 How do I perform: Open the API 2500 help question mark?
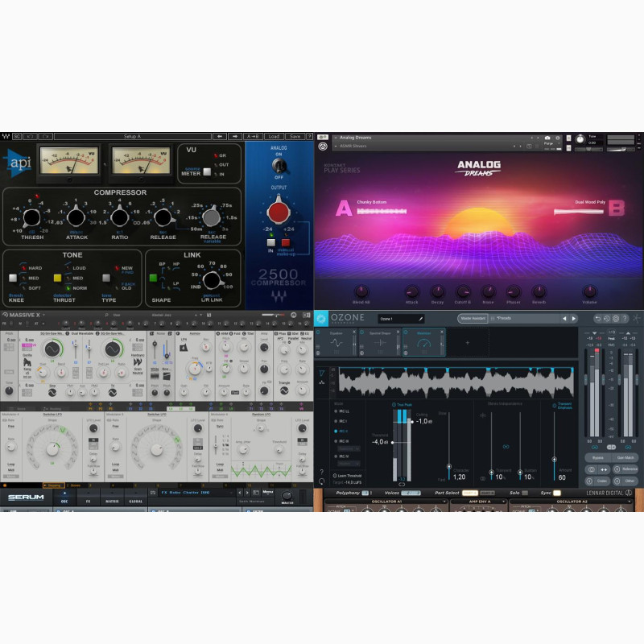click(x=309, y=136)
